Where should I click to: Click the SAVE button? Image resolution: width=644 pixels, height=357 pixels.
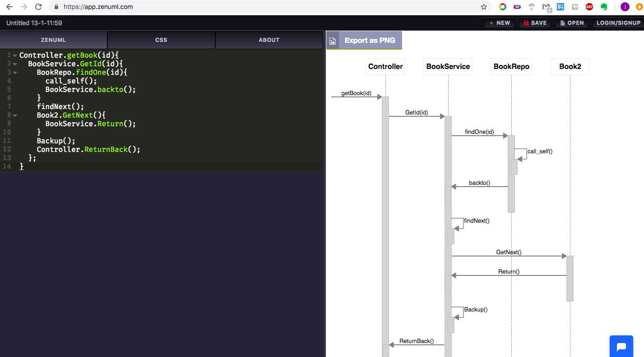pos(535,23)
